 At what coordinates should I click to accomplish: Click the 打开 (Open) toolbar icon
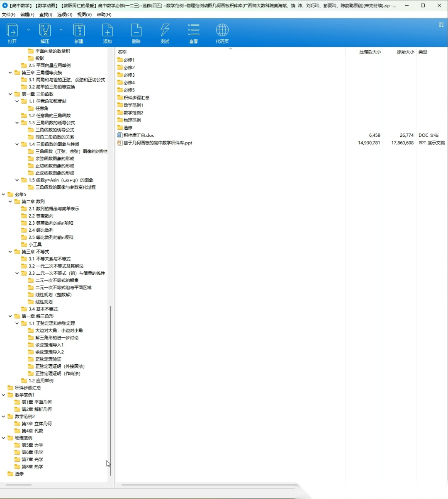click(12, 31)
